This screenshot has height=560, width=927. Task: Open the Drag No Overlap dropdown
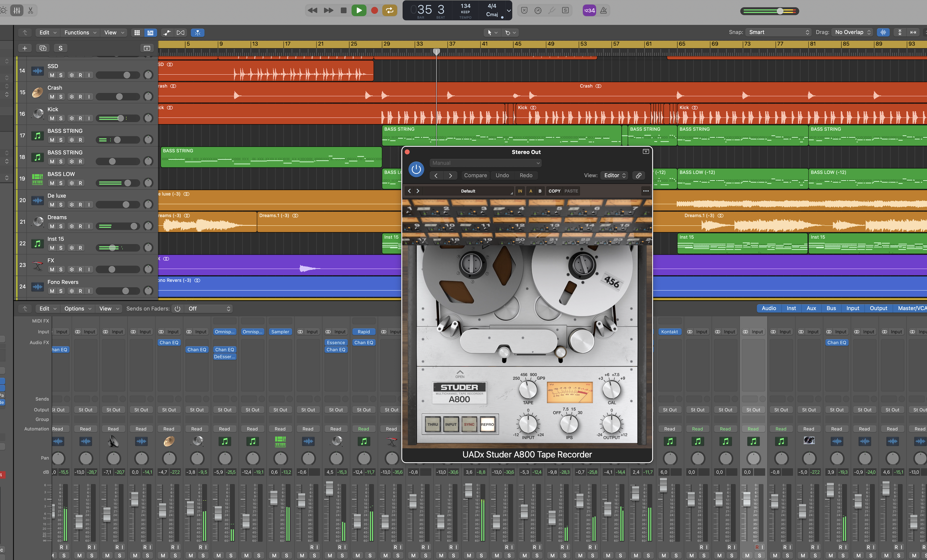[x=853, y=32]
